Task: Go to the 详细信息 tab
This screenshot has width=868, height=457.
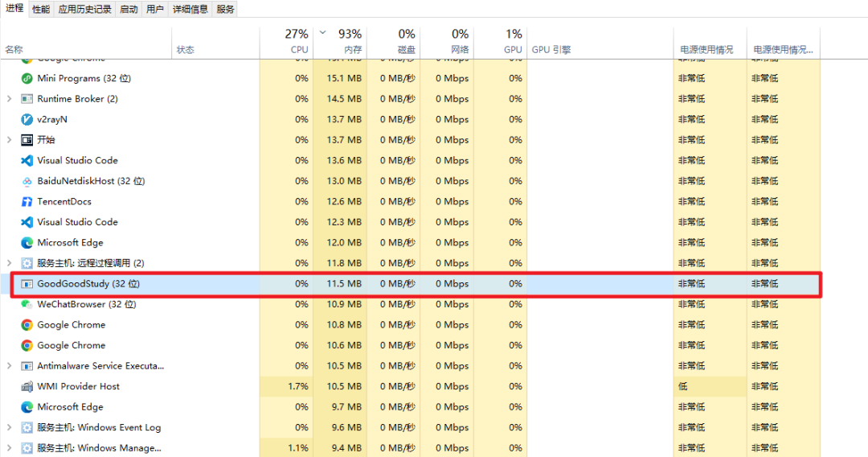Action: (190, 9)
